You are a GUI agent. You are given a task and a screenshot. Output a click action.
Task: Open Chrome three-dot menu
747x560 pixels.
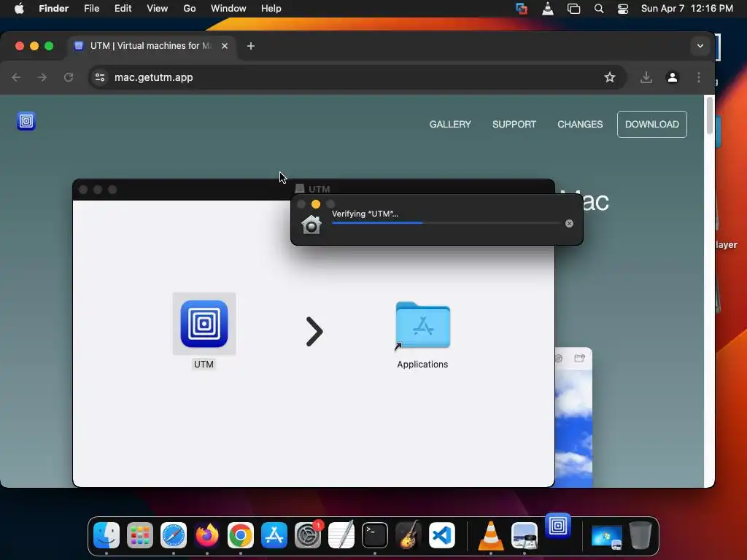(698, 77)
